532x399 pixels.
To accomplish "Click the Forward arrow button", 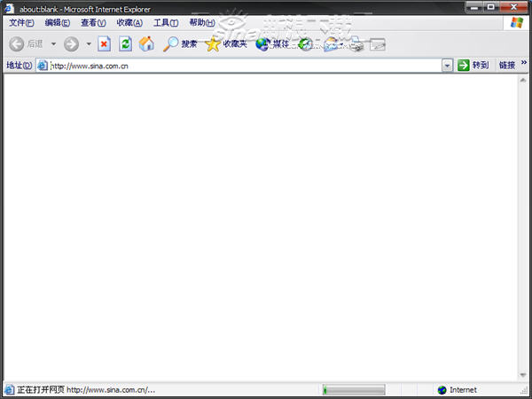I will coord(71,43).
